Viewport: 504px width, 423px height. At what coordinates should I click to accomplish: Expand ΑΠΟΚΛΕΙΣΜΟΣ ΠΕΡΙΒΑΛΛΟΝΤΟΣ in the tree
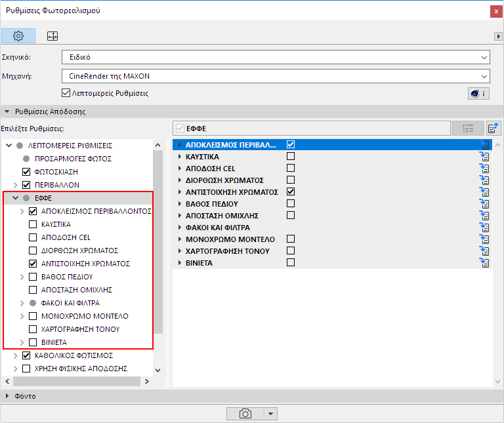pyautogui.click(x=22, y=211)
